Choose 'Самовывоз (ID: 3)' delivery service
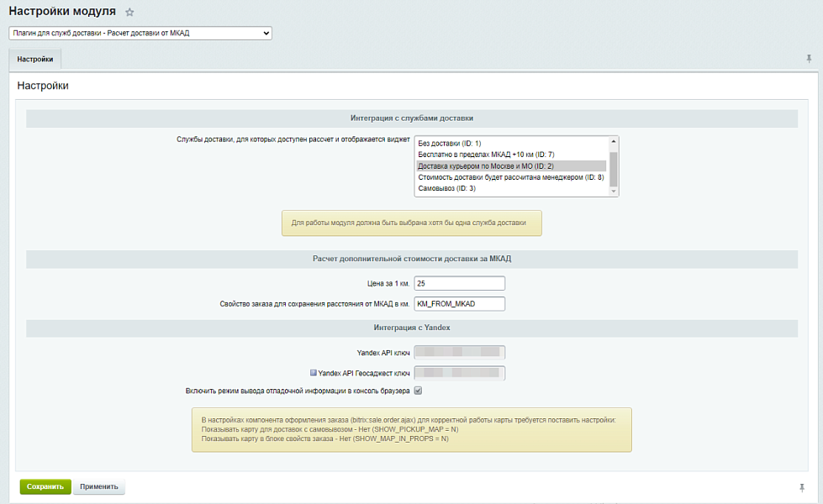This screenshot has width=823, height=504. pos(447,188)
